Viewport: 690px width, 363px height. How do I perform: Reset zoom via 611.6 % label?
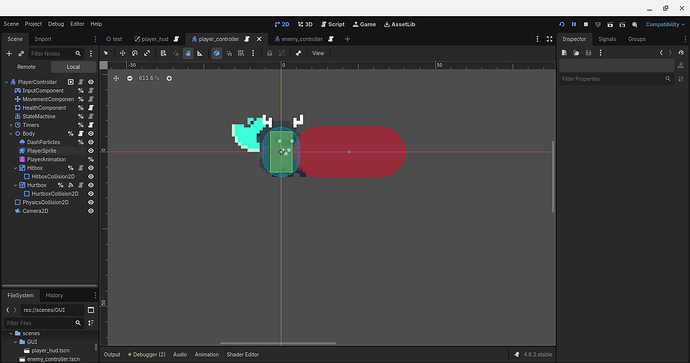pyautogui.click(x=149, y=78)
